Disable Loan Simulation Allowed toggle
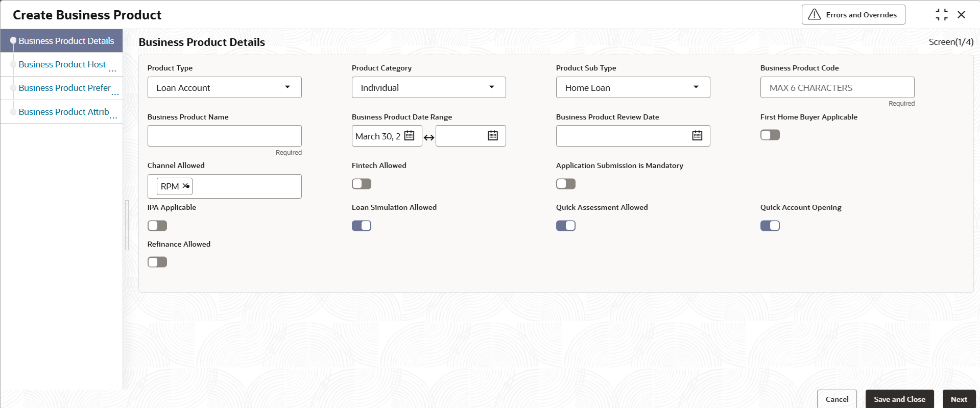Image resolution: width=980 pixels, height=408 pixels. pos(362,226)
